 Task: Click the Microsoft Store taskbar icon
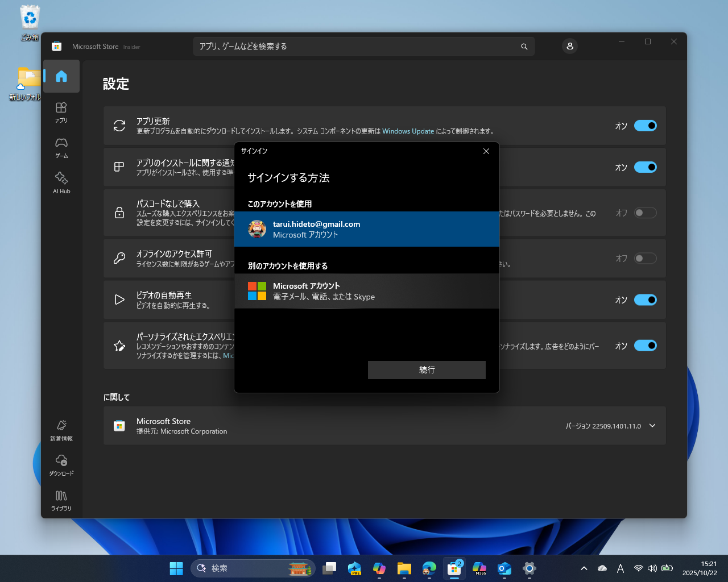(x=454, y=568)
